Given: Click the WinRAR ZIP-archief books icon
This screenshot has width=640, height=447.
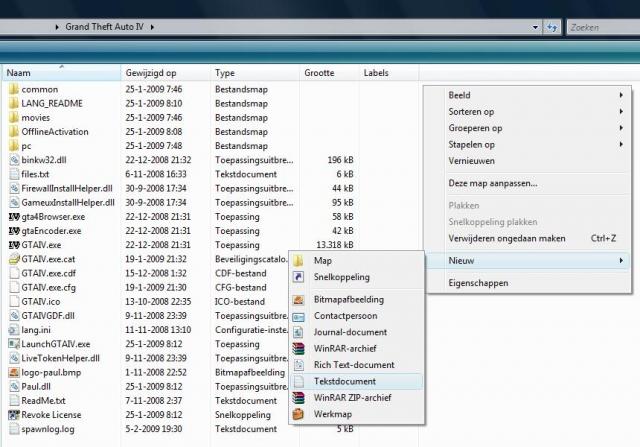Looking at the screenshot, I should pyautogui.click(x=298, y=398).
